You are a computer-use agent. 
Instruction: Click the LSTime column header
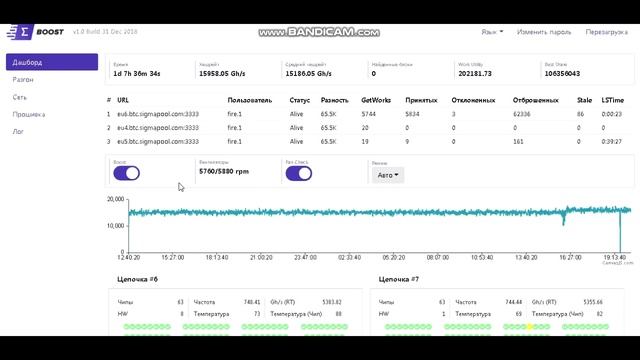pos(613,100)
